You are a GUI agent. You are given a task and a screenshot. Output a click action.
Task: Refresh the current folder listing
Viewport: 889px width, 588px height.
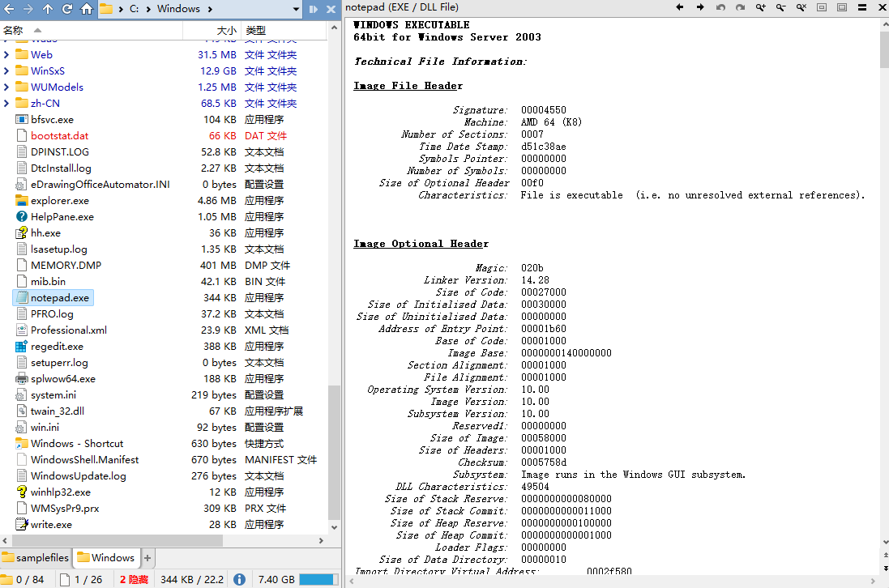click(67, 9)
